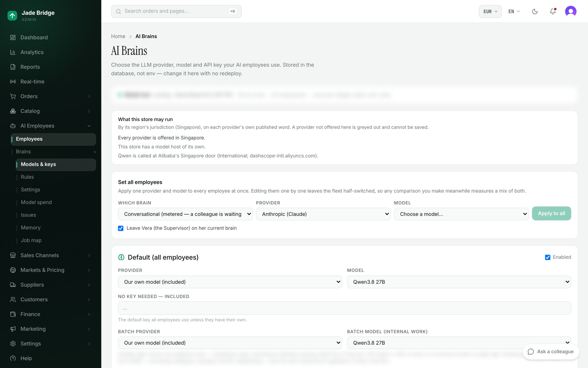The width and height of the screenshot is (588, 368).
Task: Click the AI Employees robot icon
Action: pyautogui.click(x=13, y=126)
